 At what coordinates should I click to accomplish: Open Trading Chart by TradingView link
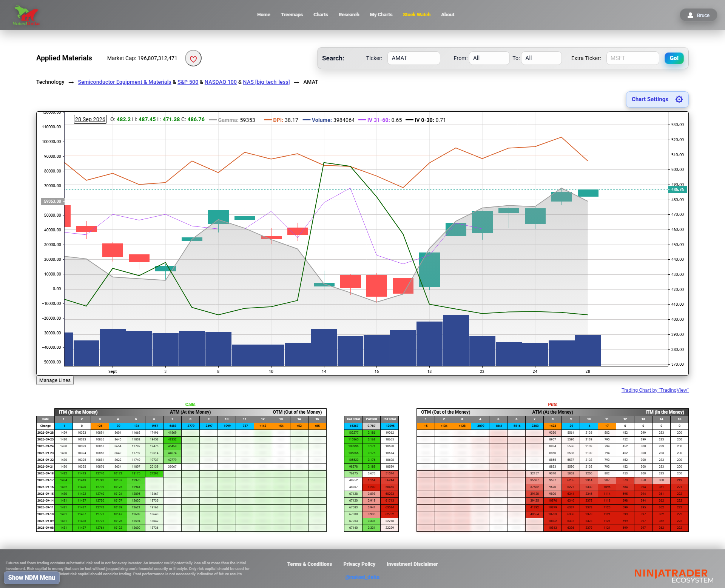coord(655,390)
